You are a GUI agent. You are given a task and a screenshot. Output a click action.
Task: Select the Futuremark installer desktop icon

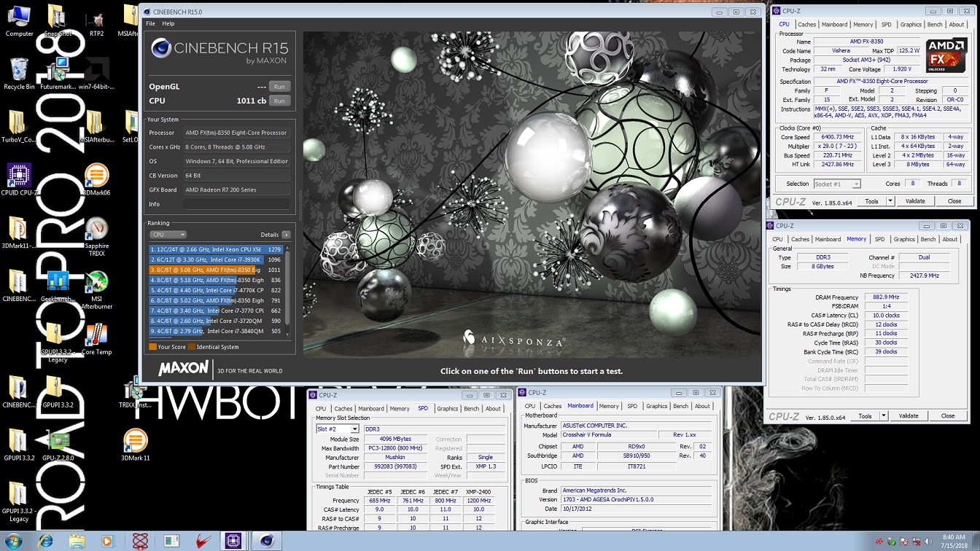point(58,73)
